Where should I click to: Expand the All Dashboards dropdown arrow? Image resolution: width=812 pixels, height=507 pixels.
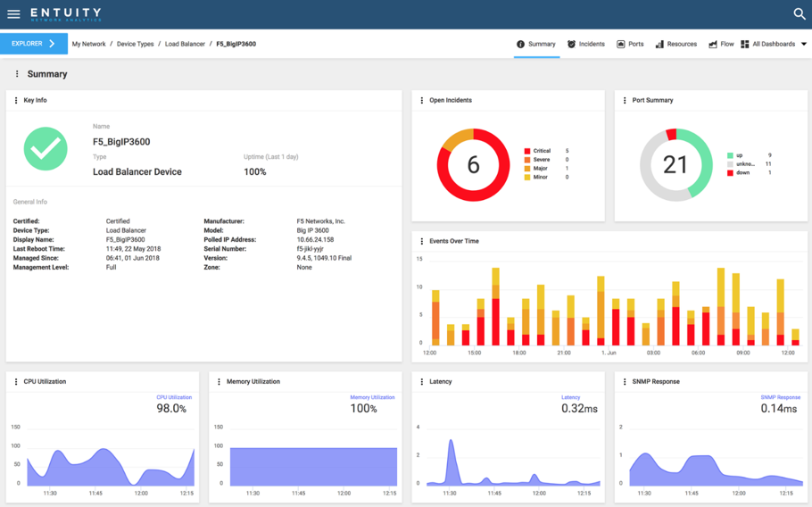[804, 44]
